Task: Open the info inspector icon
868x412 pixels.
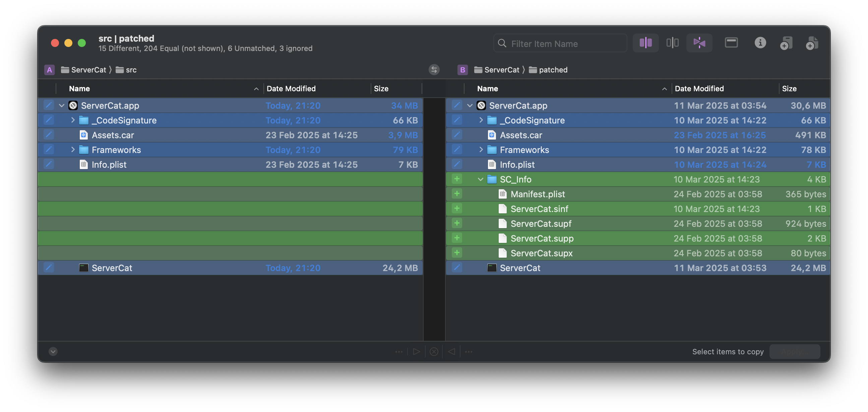Action: pyautogui.click(x=760, y=43)
